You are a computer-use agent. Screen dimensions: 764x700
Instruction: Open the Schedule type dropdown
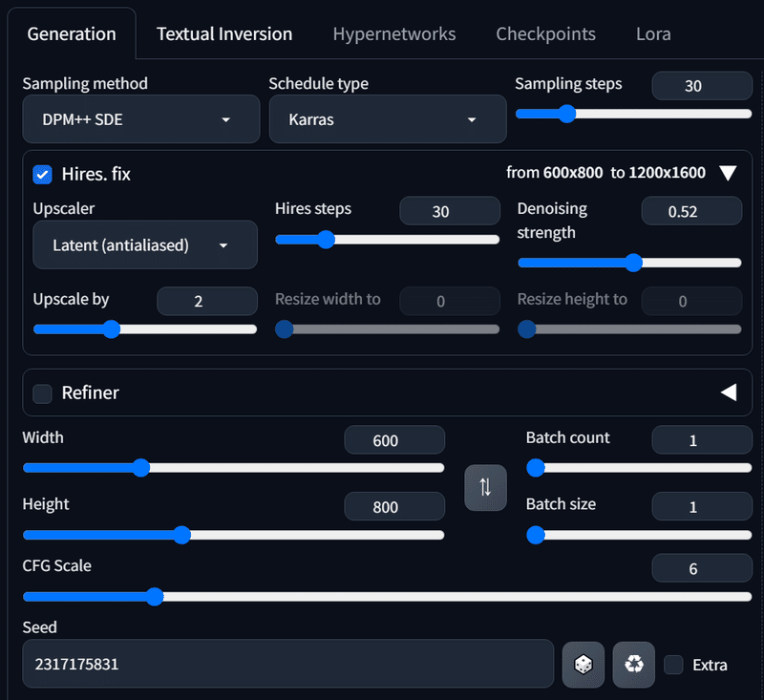click(388, 118)
